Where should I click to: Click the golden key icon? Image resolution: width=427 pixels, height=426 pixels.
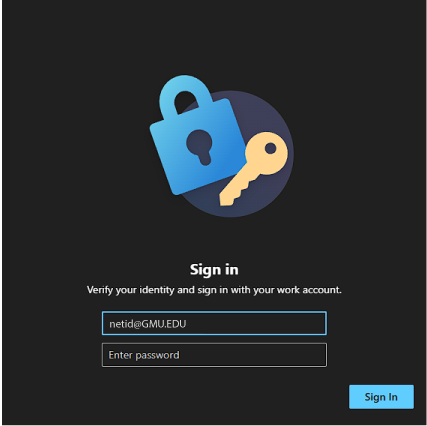253,168
